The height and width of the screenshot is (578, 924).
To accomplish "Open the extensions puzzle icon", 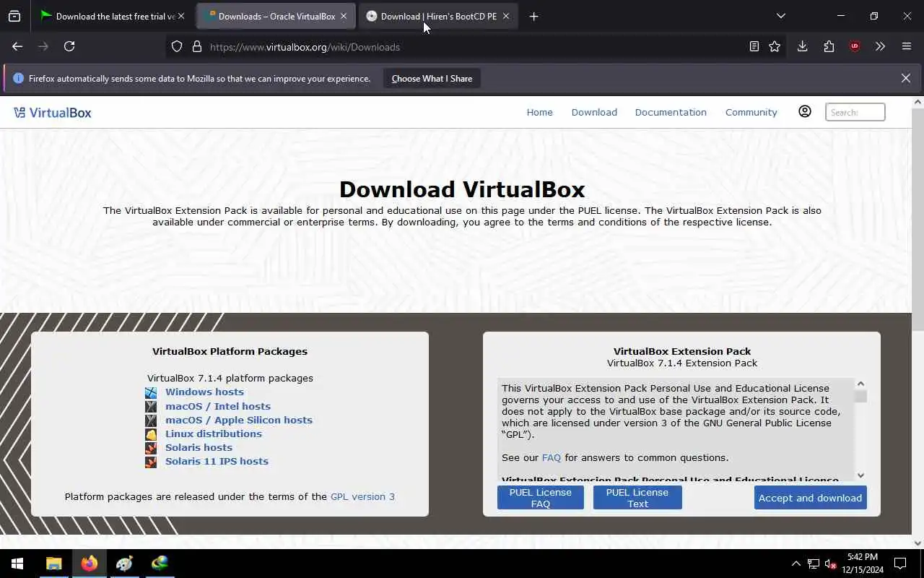I will pyautogui.click(x=829, y=46).
